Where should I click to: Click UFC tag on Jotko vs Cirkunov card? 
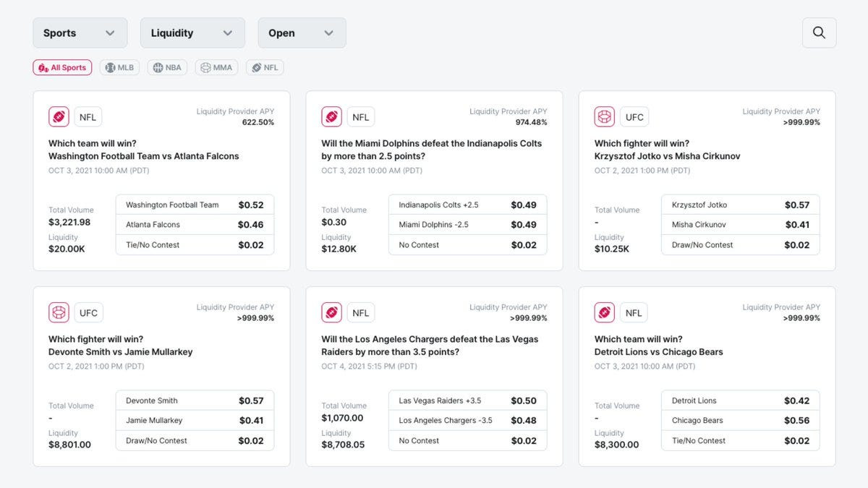[x=634, y=117]
